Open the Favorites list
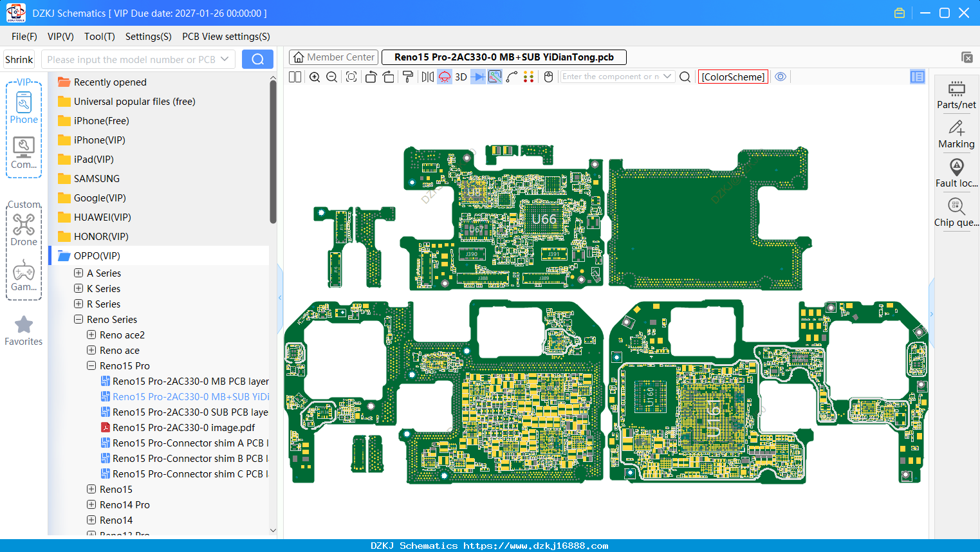The height and width of the screenshot is (552, 980). tap(24, 331)
